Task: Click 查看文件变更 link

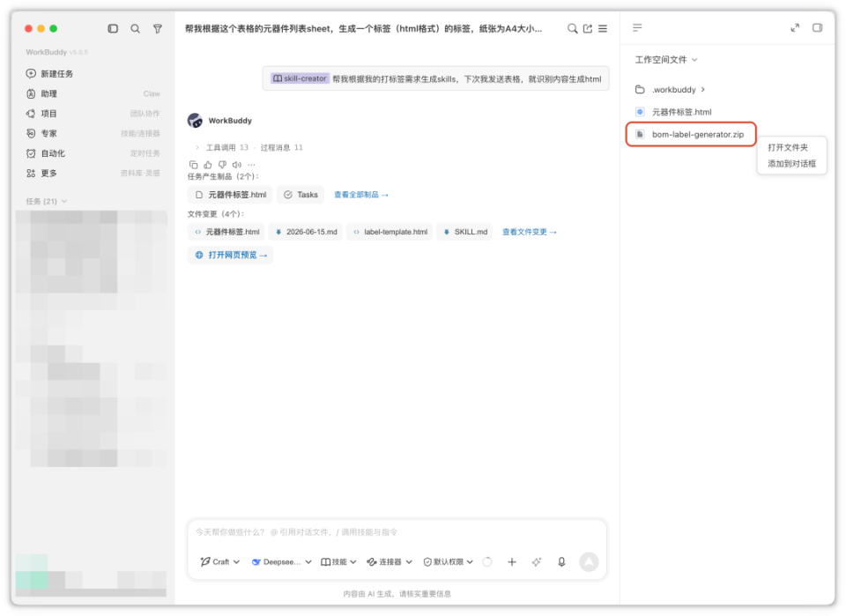Action: [530, 232]
